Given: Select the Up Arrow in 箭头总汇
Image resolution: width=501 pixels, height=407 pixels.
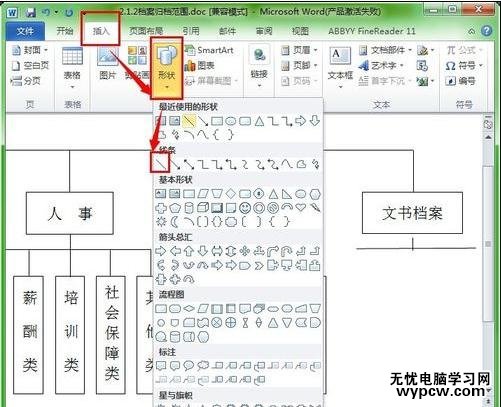Looking at the screenshot, I should tap(189, 251).
